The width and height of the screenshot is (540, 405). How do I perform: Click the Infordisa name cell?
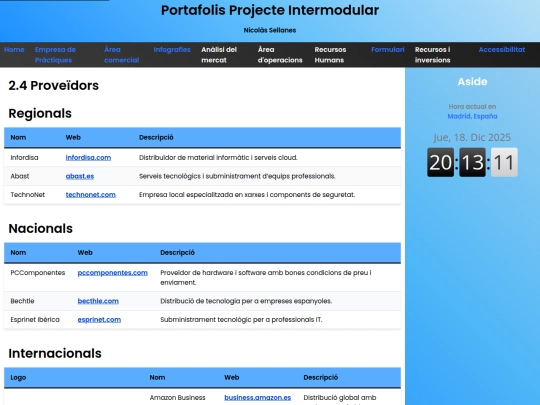click(24, 158)
